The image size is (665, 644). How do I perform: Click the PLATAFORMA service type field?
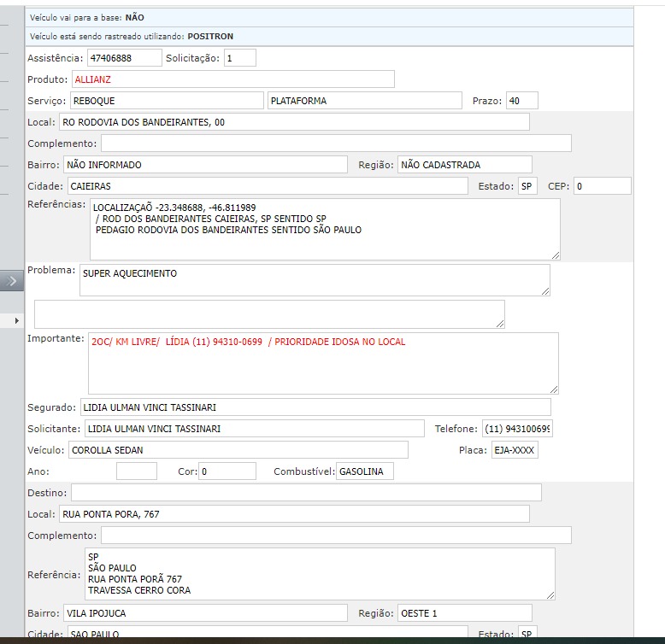coord(363,101)
